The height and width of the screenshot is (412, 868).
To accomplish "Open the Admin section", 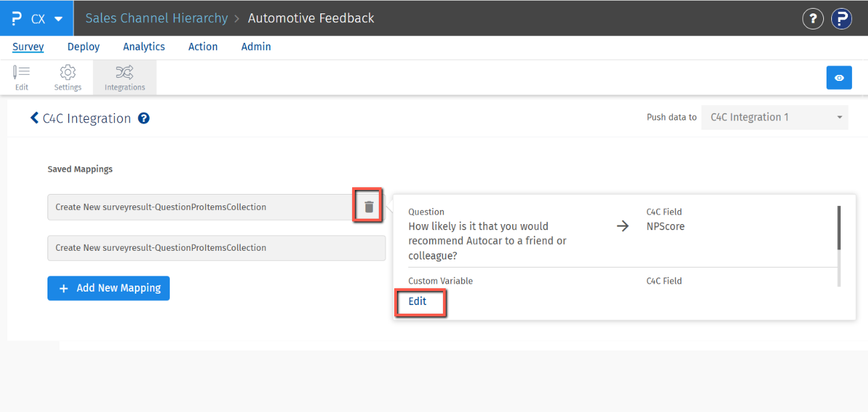I will point(256,46).
